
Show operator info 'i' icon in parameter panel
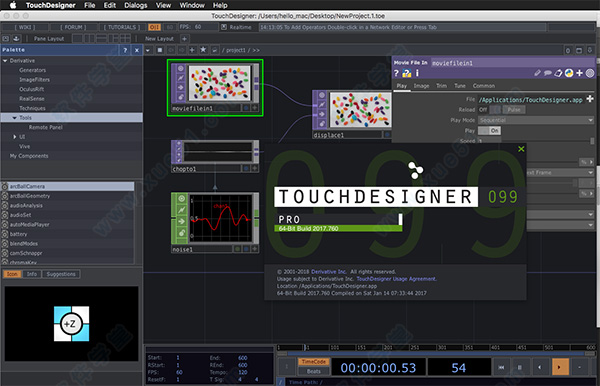click(417, 73)
